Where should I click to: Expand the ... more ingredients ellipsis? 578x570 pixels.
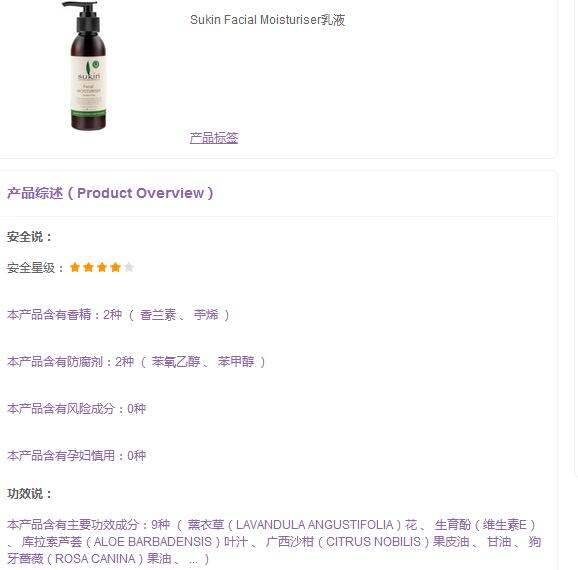click(194, 560)
